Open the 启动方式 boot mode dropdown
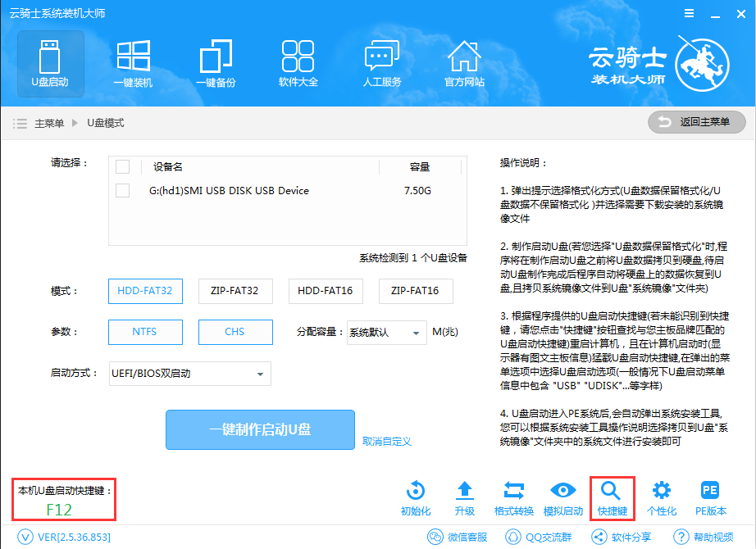756x549 pixels. click(190, 373)
